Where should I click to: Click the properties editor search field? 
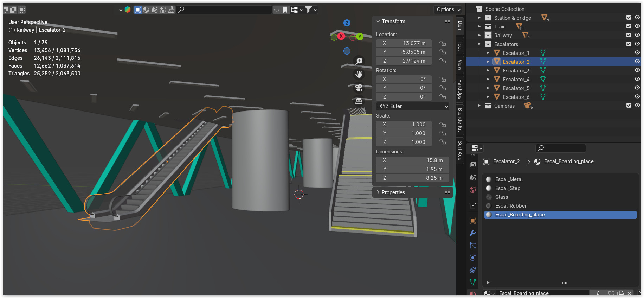point(560,148)
